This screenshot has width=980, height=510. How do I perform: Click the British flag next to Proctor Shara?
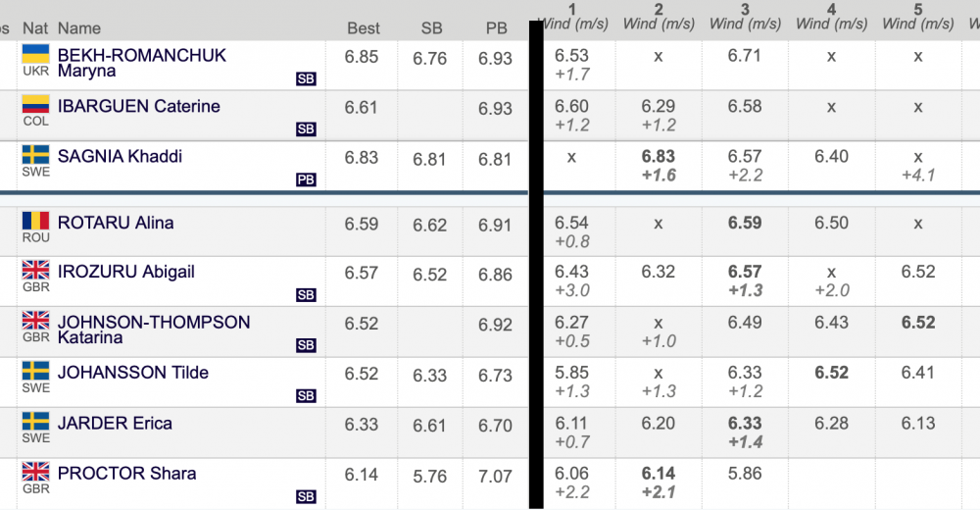[x=35, y=471]
